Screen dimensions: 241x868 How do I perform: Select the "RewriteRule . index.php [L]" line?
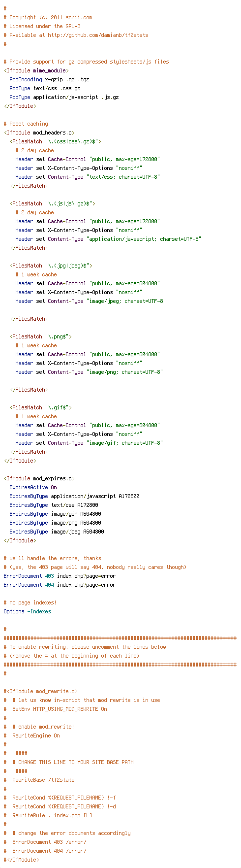48,815
